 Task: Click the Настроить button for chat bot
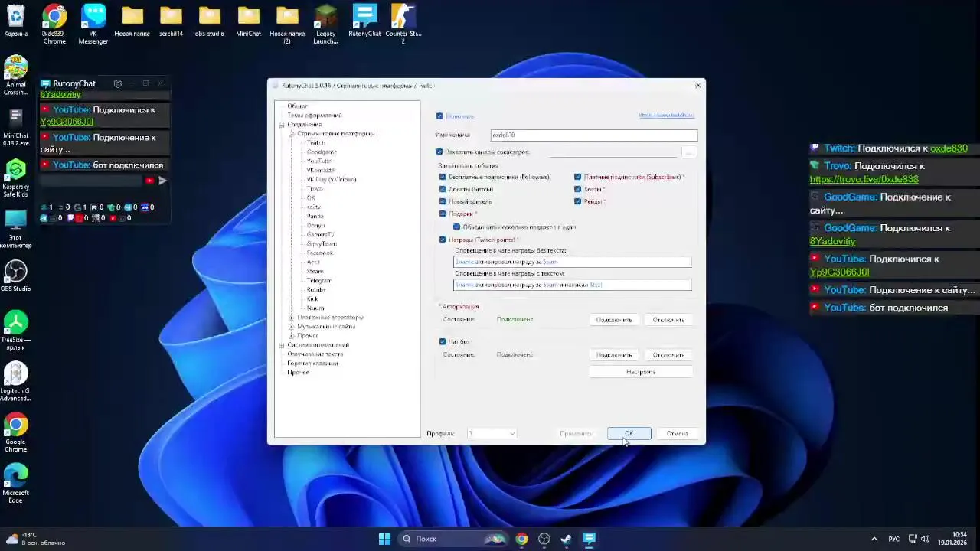click(641, 372)
